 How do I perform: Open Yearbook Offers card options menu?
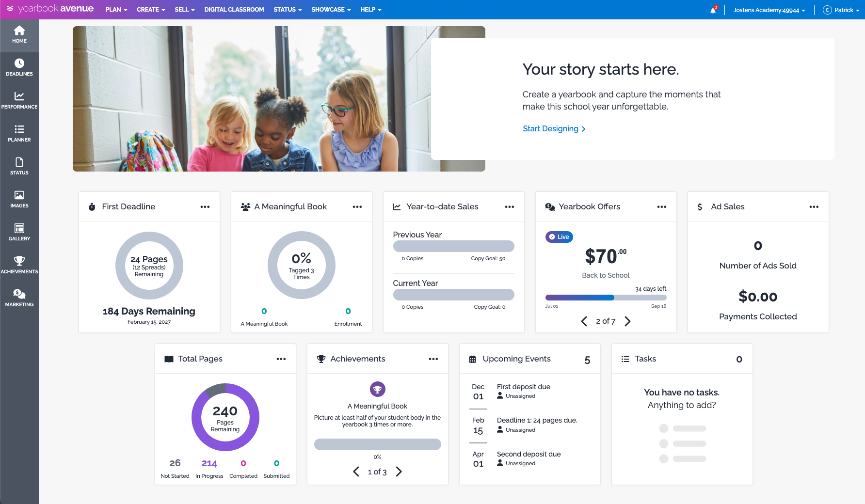click(662, 207)
